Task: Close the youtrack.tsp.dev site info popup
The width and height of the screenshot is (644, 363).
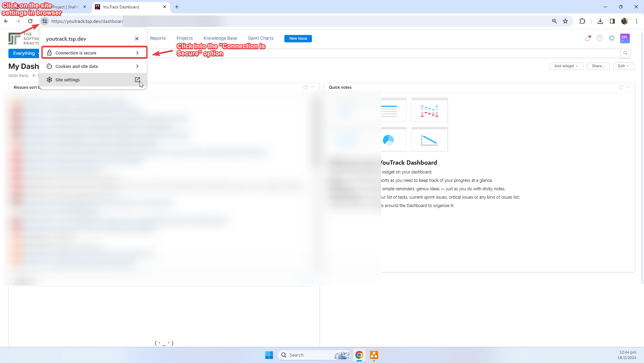Action: pyautogui.click(x=137, y=39)
